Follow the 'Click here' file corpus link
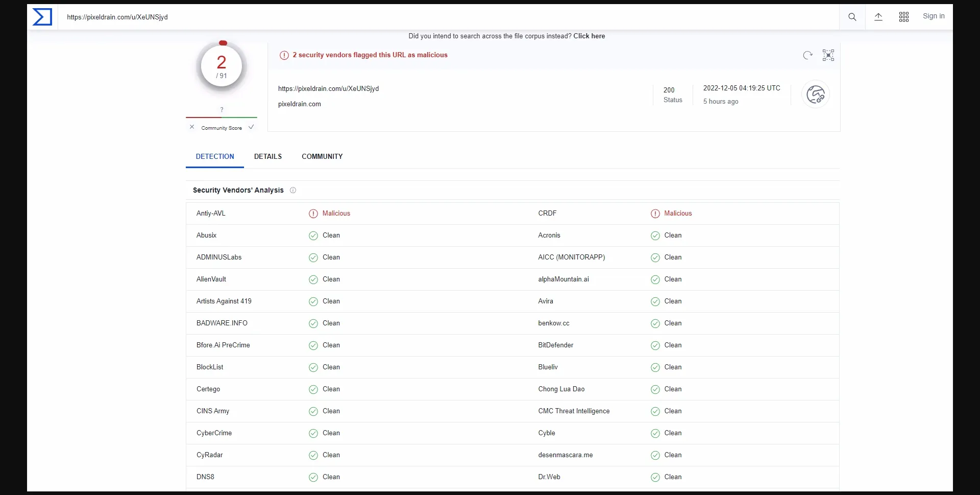 point(589,36)
